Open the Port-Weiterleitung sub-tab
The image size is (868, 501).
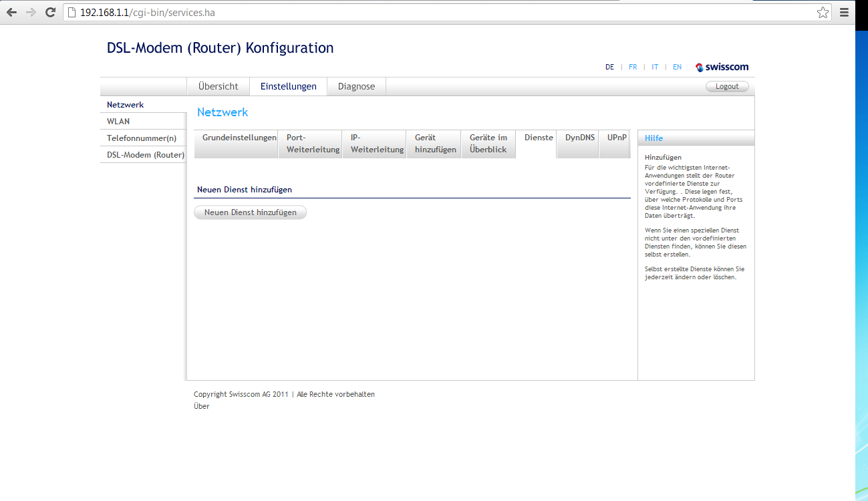313,144
